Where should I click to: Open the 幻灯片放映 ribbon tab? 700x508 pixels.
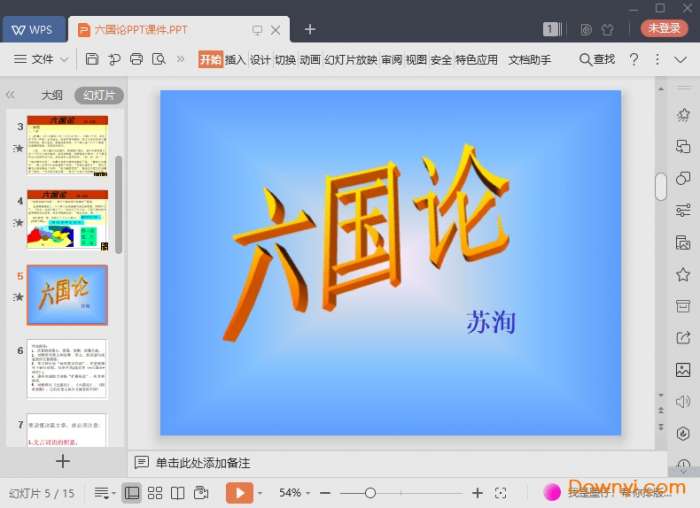pyautogui.click(x=351, y=60)
